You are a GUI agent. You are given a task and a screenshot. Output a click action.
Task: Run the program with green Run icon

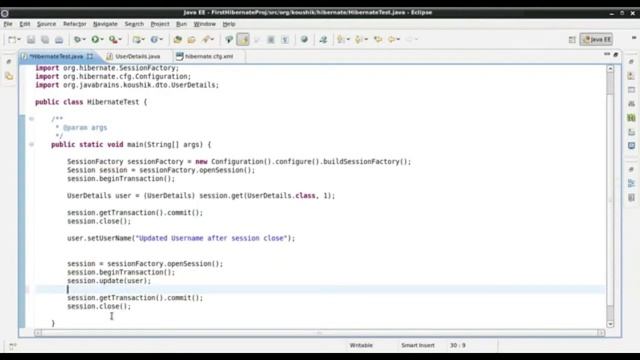[95, 40]
